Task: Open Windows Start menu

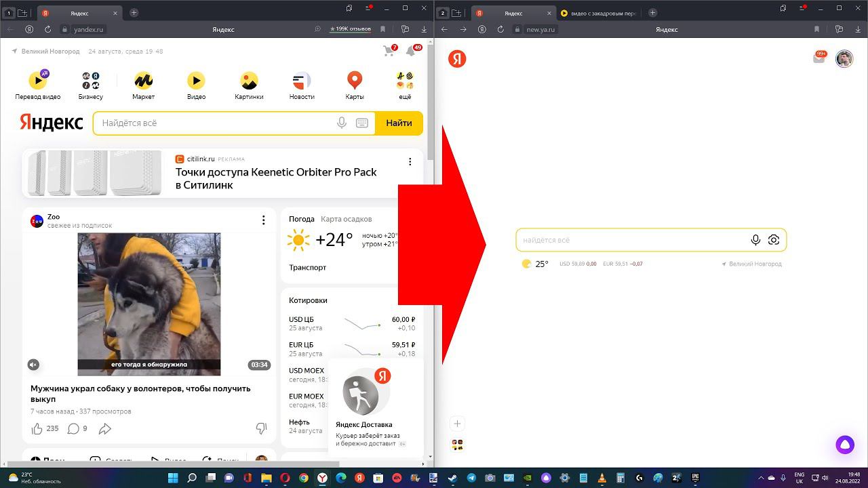Action: click(173, 478)
